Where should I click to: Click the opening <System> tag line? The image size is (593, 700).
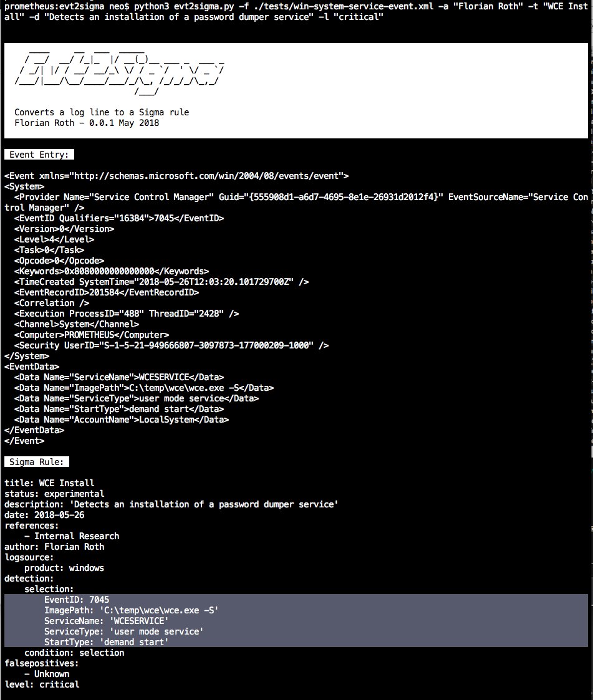tap(24, 186)
